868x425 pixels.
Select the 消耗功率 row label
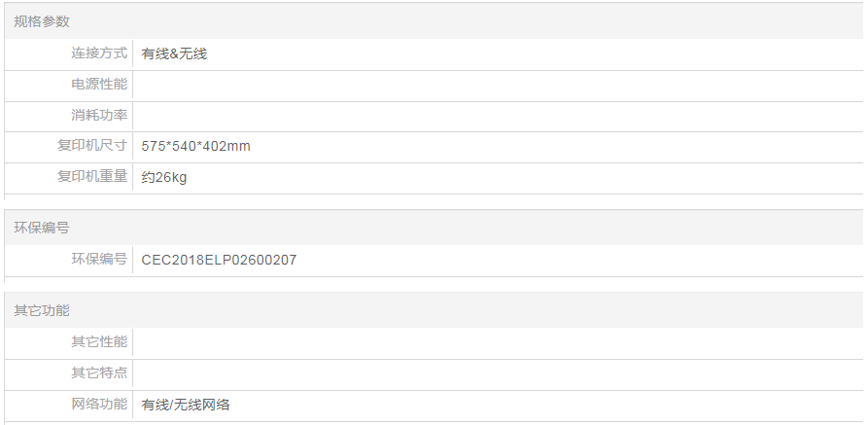[99, 116]
